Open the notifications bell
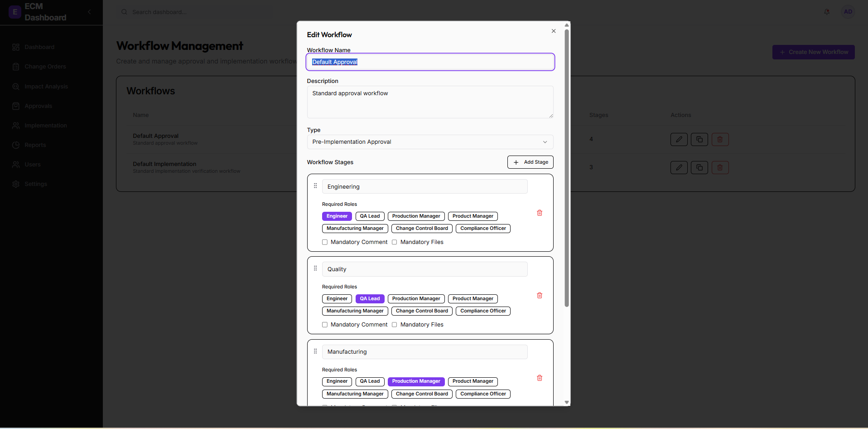 click(x=826, y=12)
